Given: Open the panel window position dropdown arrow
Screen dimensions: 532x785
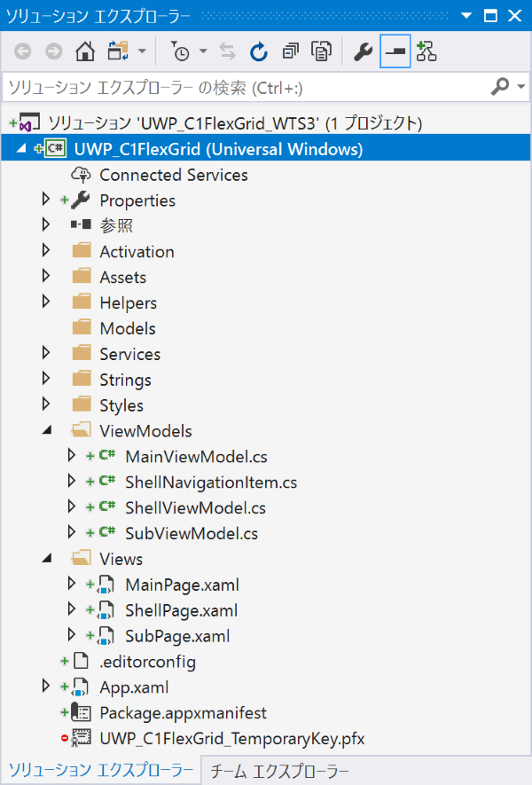Looking at the screenshot, I should [466, 15].
